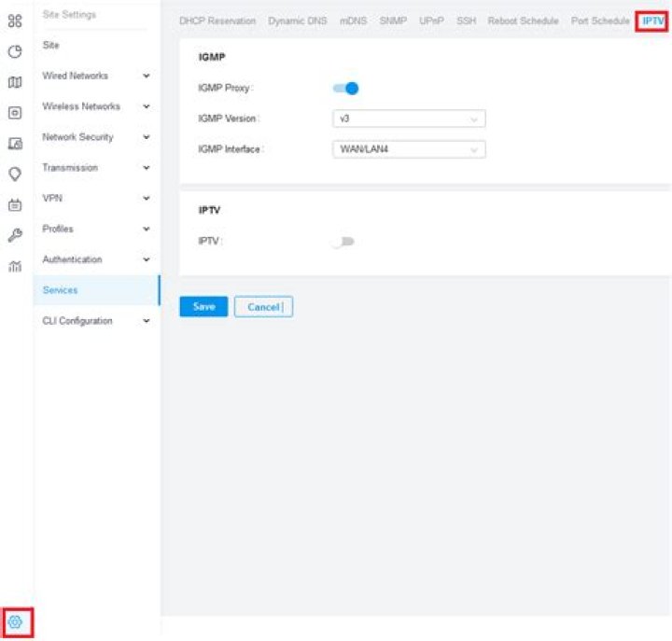The image size is (672, 641).
Task: Open the calendar-shaped Logs icon
Action: pyautogui.click(x=15, y=205)
